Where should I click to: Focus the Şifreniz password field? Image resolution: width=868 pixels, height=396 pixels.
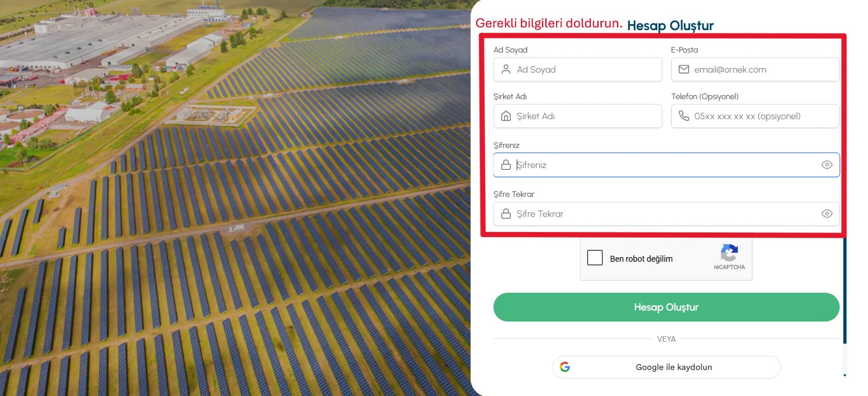click(666, 165)
